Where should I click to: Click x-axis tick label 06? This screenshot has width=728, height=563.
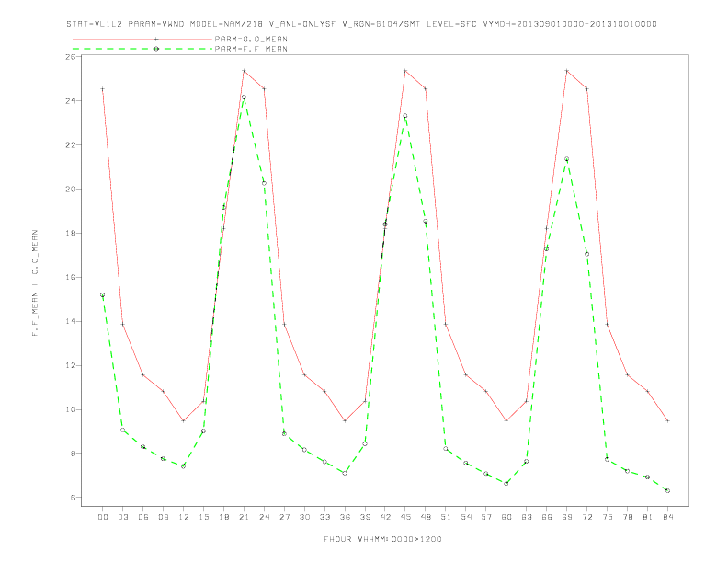pos(143,517)
